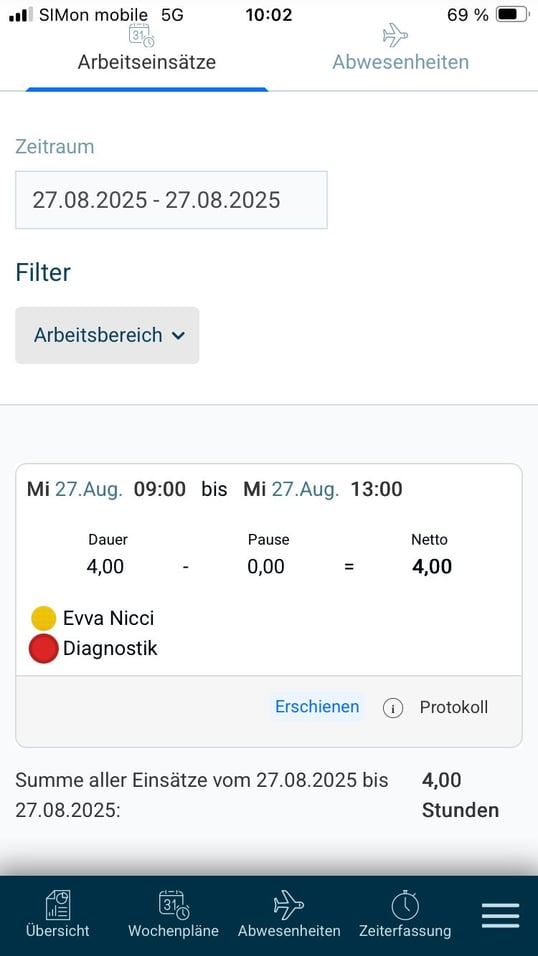This screenshot has height=956, width=538.
Task: Select the Arbeitseinsätze tab
Action: click(x=146, y=62)
